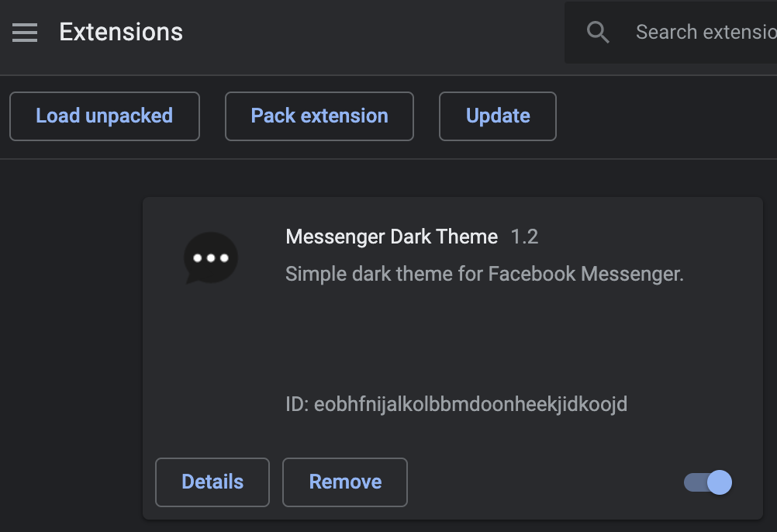Select the speech bubble logo on the extension card

pyautogui.click(x=210, y=257)
